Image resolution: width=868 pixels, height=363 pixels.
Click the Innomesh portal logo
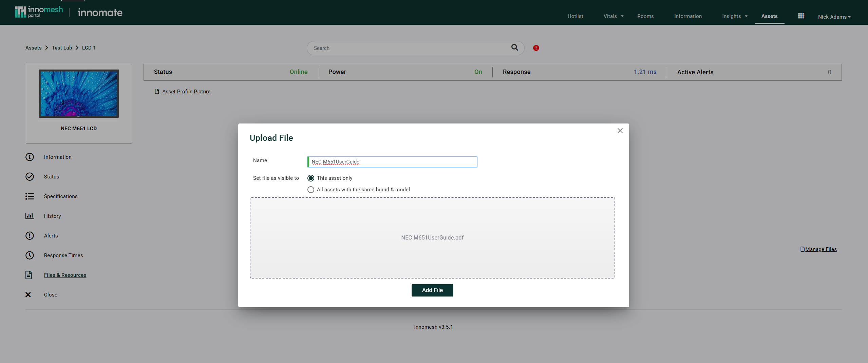pyautogui.click(x=39, y=12)
